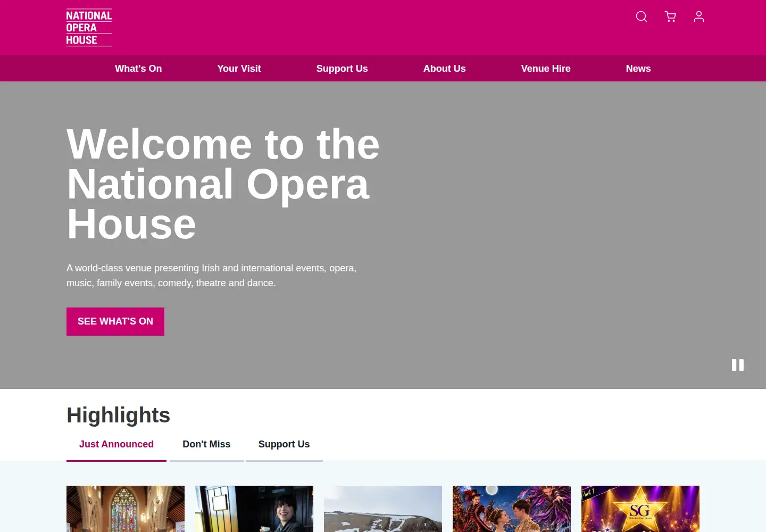The image size is (766, 532).
Task: Open the snowy mountain event thumbnail
Action: (383, 509)
